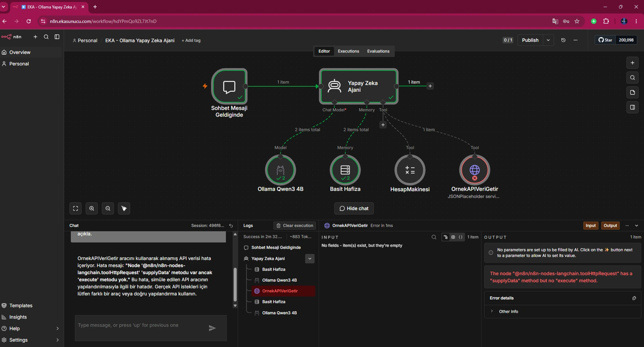Open Insights from the sidebar
The height and width of the screenshot is (347, 644).
coord(32,317)
